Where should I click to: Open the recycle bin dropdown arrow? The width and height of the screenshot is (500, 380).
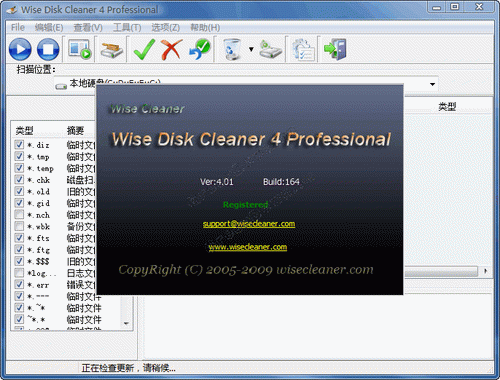251,49
